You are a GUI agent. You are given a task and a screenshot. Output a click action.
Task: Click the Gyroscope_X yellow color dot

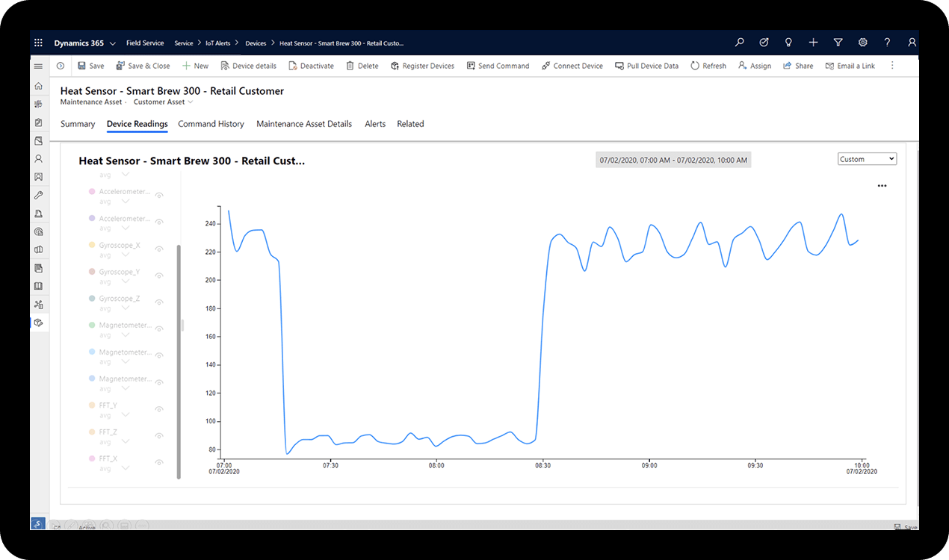pyautogui.click(x=92, y=245)
